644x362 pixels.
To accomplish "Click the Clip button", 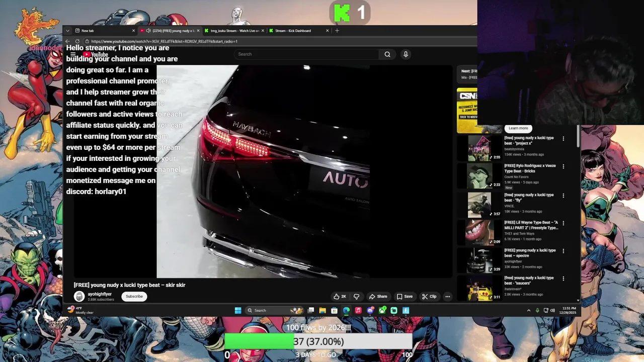I will click(x=429, y=297).
